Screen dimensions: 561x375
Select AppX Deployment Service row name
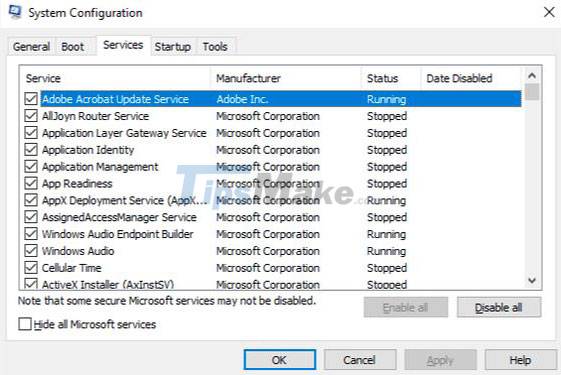(x=125, y=200)
